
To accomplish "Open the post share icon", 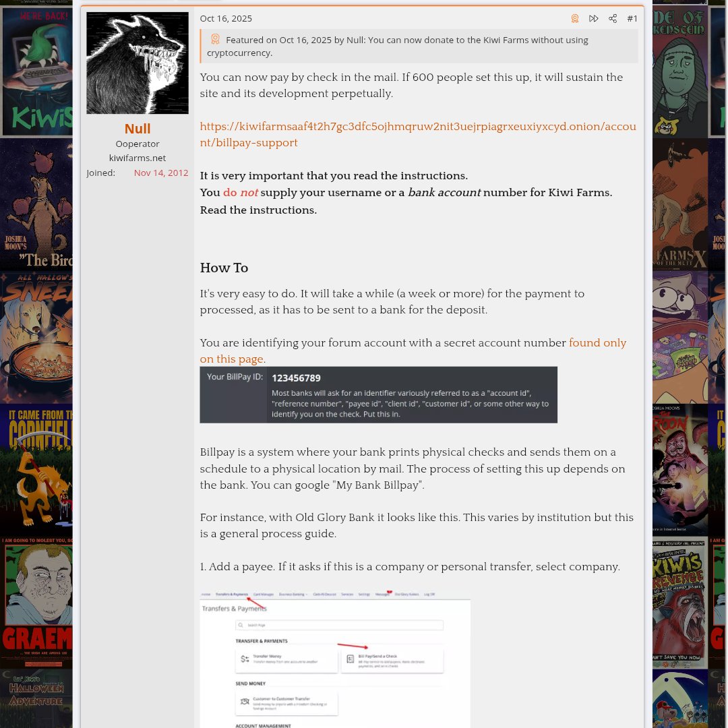I will tap(613, 19).
